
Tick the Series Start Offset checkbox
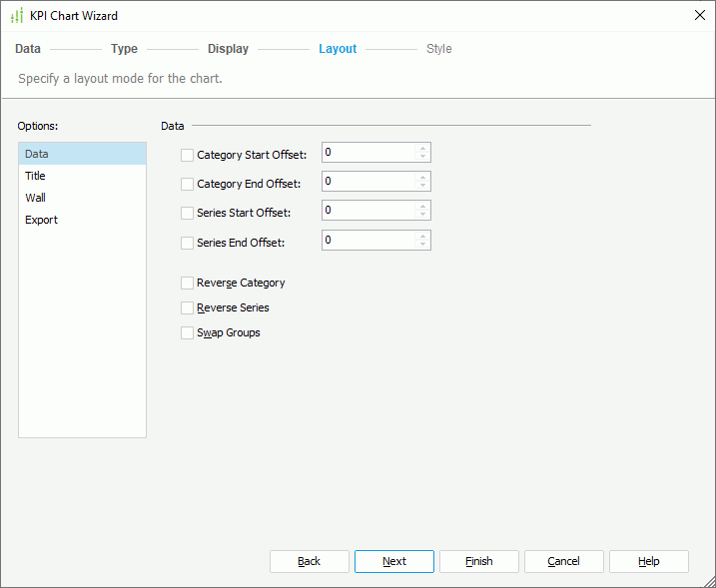click(x=187, y=214)
